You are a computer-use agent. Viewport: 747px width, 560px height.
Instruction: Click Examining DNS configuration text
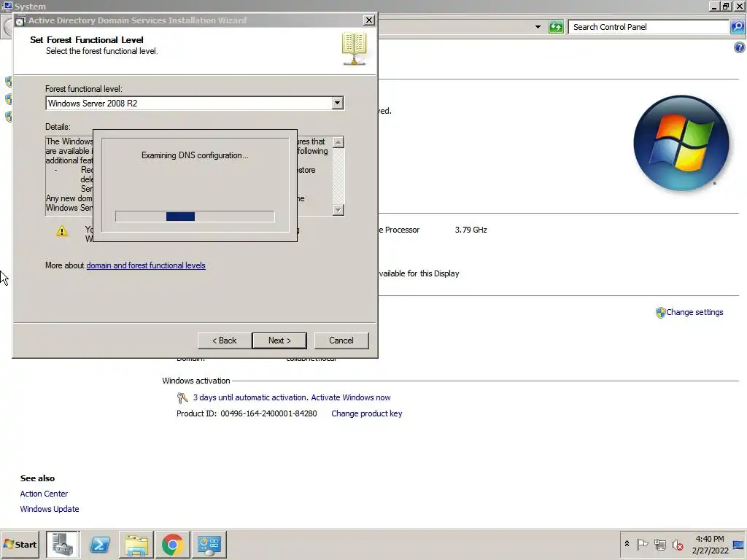click(195, 156)
